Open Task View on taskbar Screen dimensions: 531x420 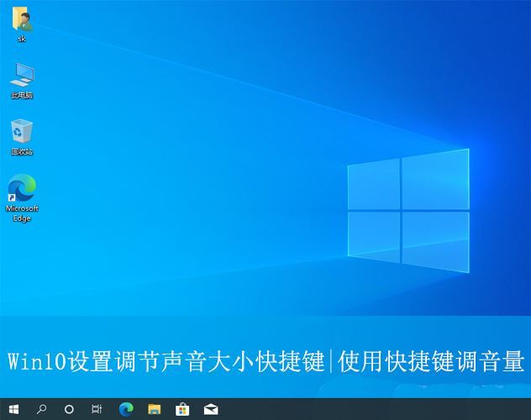click(97, 409)
